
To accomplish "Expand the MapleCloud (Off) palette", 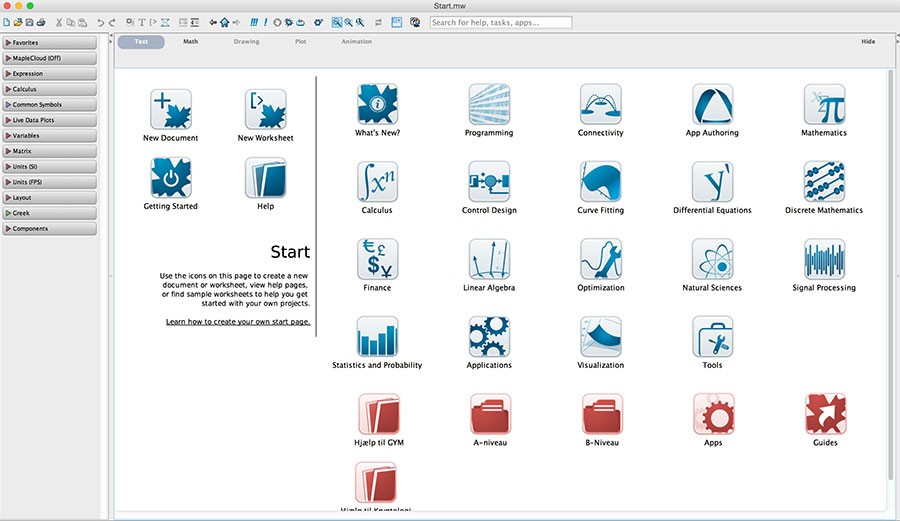I will pos(49,58).
